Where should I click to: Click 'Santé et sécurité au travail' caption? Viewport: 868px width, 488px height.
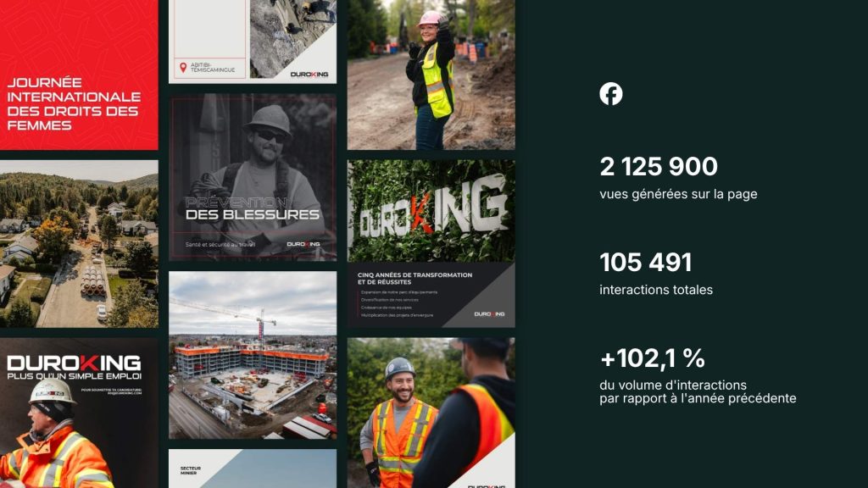(x=220, y=244)
